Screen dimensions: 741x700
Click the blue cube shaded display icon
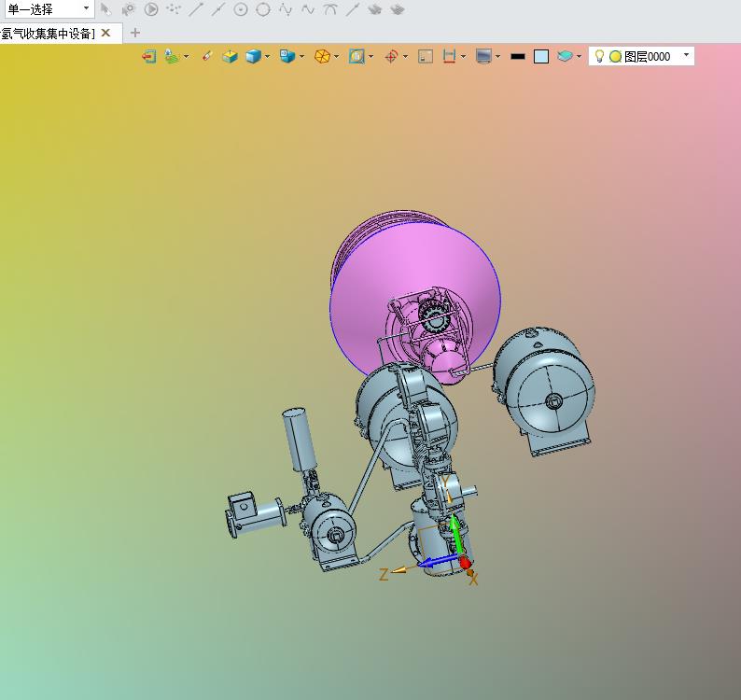tap(253, 57)
